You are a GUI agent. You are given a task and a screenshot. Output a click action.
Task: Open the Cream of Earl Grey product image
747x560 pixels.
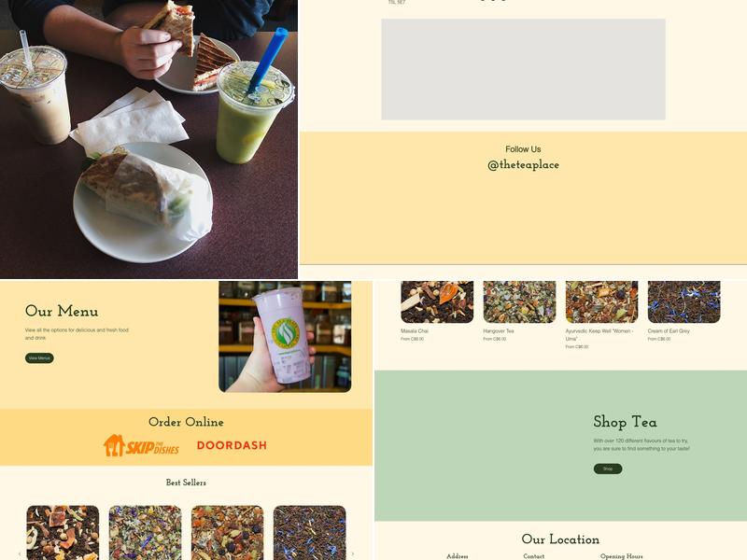pyautogui.click(x=684, y=301)
